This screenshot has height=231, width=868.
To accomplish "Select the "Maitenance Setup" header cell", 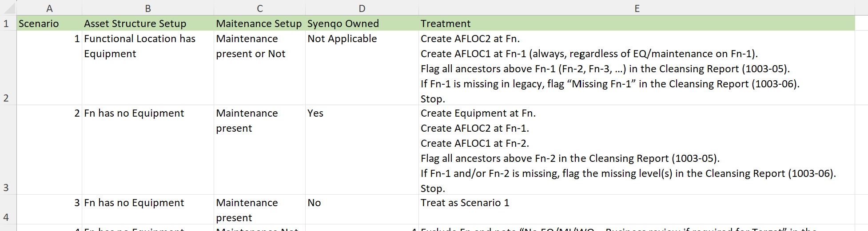I will click(259, 23).
